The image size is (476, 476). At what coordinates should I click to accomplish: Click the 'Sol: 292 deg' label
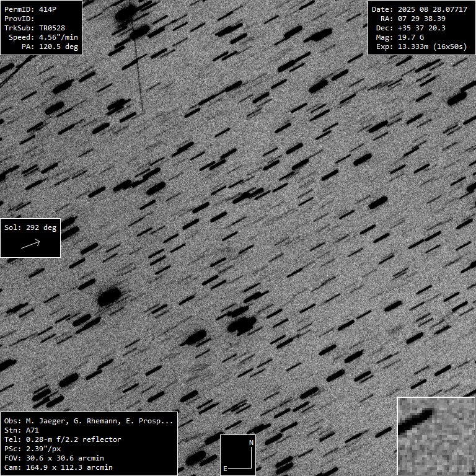click(30, 227)
